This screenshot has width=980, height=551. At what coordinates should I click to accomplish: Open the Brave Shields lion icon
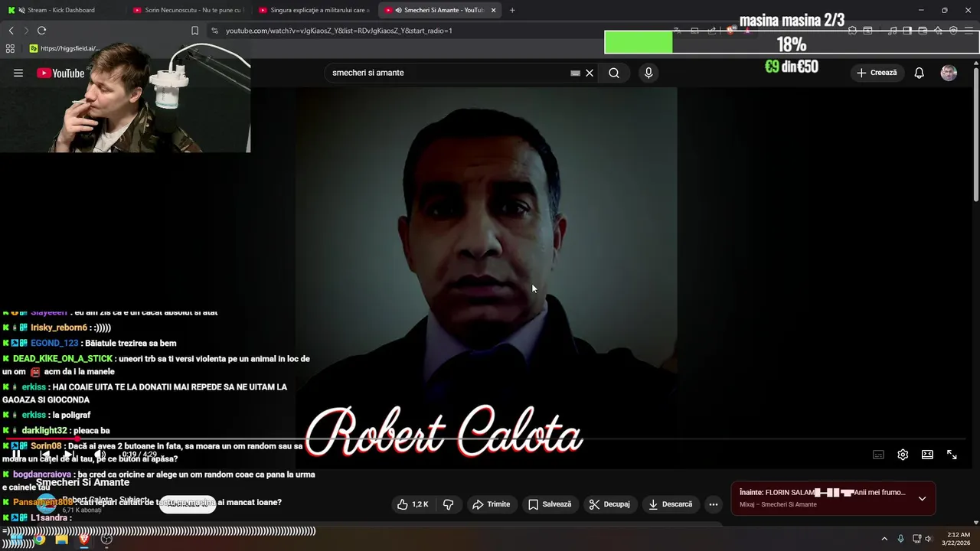(x=731, y=31)
